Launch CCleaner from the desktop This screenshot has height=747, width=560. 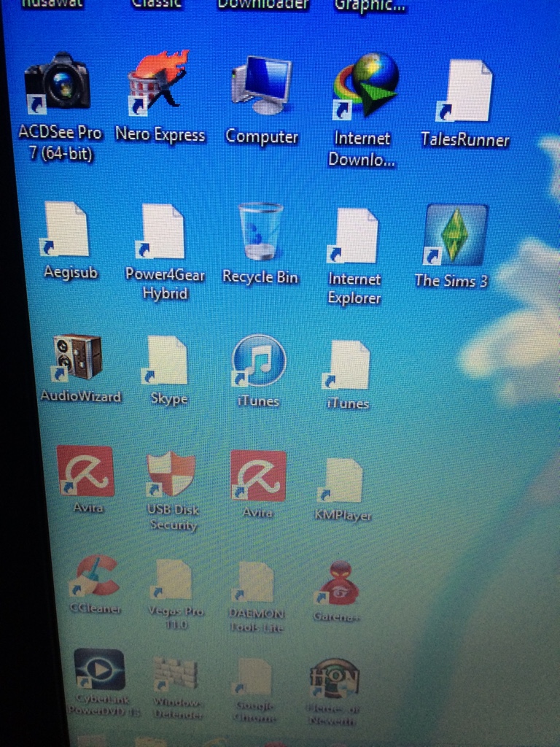(x=95, y=576)
